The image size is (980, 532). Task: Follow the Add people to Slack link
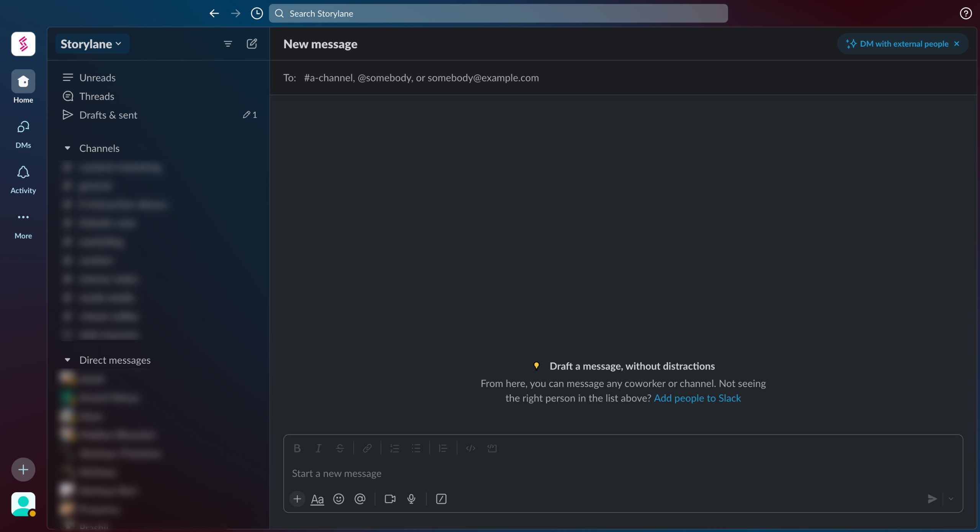(x=697, y=398)
